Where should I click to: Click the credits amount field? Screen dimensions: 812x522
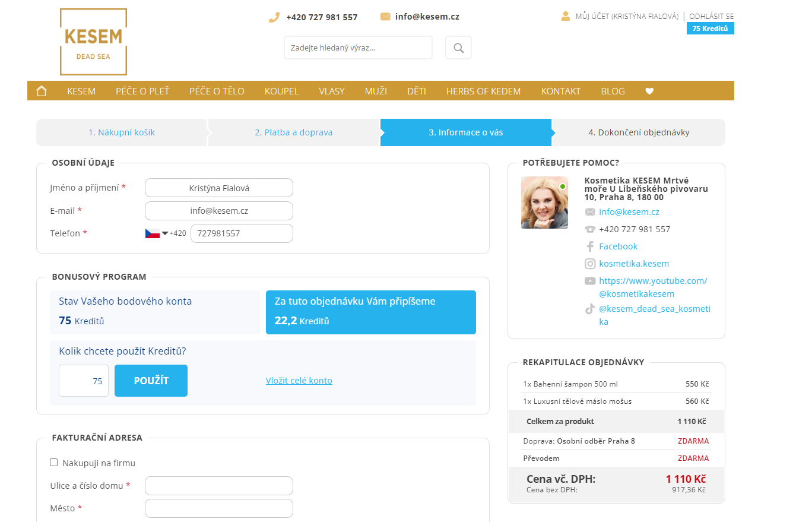tap(84, 381)
